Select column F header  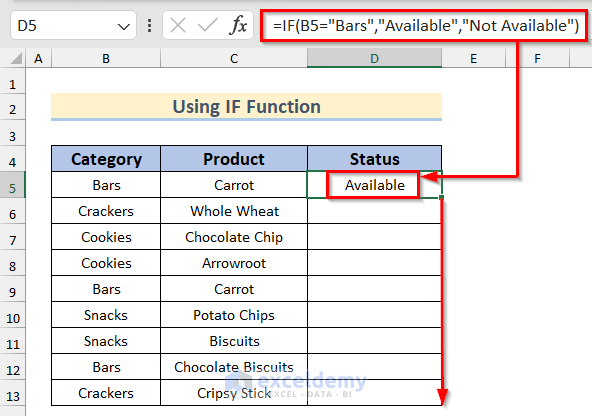point(538,59)
